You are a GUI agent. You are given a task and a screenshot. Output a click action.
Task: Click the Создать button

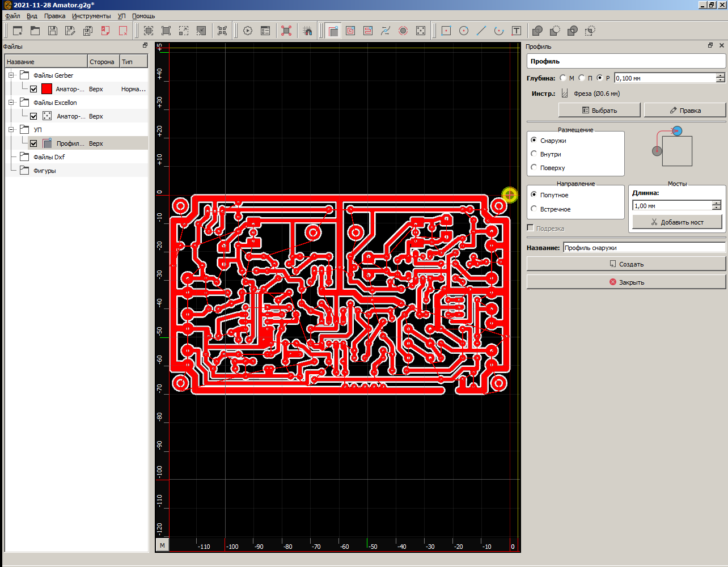click(x=626, y=264)
